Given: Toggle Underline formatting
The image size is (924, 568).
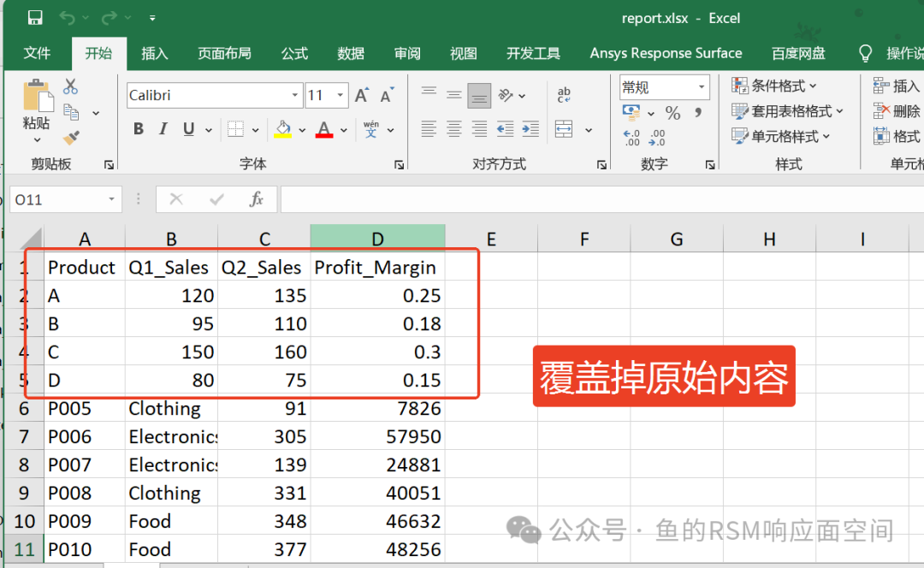Looking at the screenshot, I should click(188, 129).
